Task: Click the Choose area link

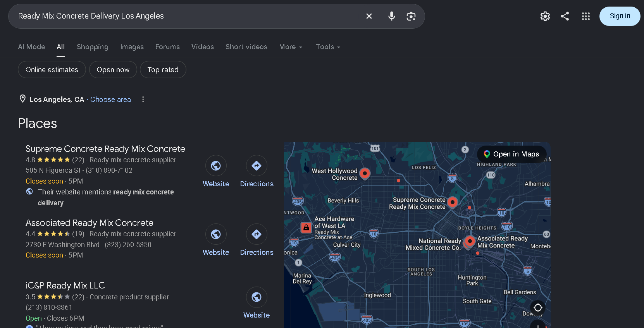Action: click(x=111, y=100)
